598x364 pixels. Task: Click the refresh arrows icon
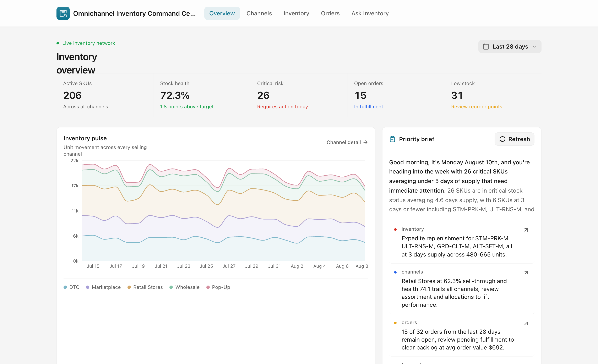coord(502,139)
